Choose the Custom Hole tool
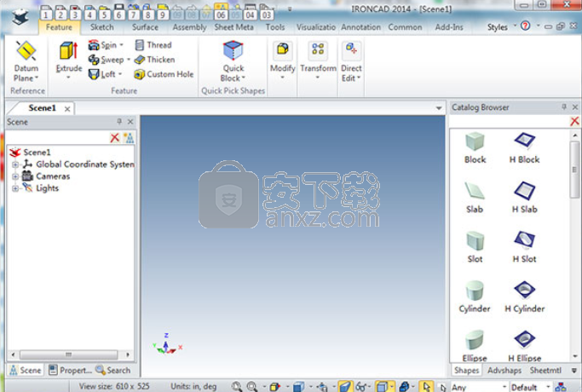Viewport: 582px width, 392px height. point(164,74)
